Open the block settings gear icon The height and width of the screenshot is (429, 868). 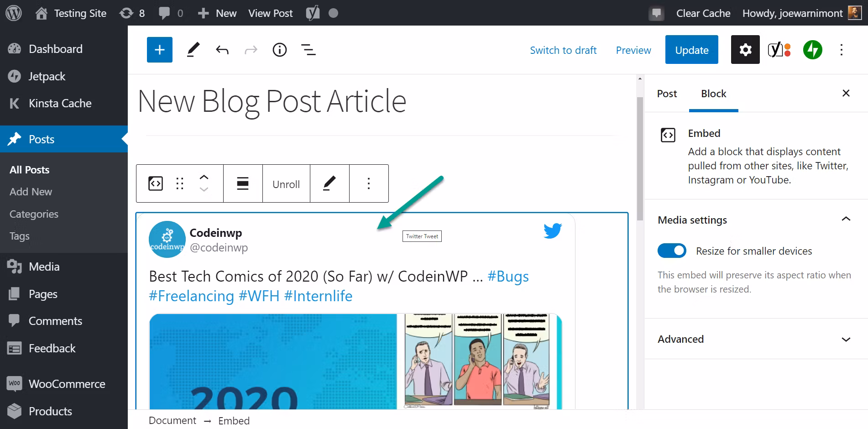[x=745, y=49]
